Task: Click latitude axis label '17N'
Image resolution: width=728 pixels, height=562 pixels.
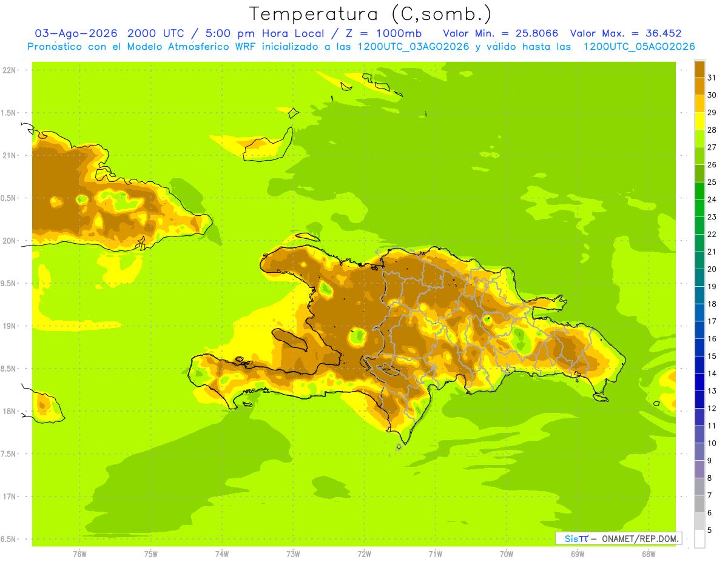Action: [10, 497]
